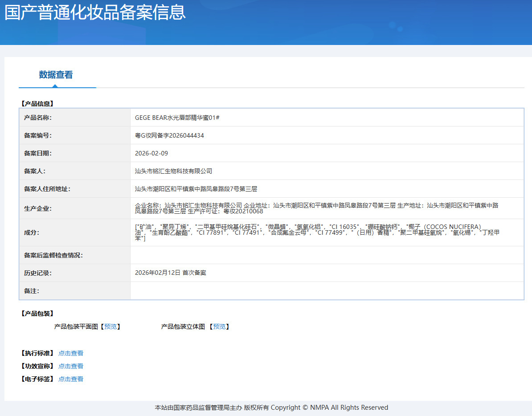Click the empty 备注 field cell
Image resolution: width=532 pixels, height=416 pixels.
[x=327, y=291]
